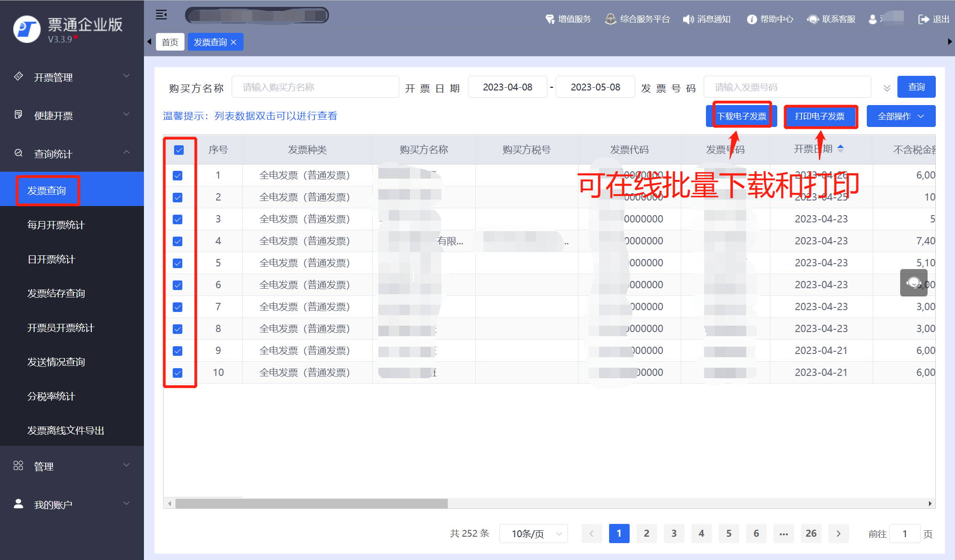Open the end date 2023-05-08 picker
955x560 pixels.
[595, 87]
